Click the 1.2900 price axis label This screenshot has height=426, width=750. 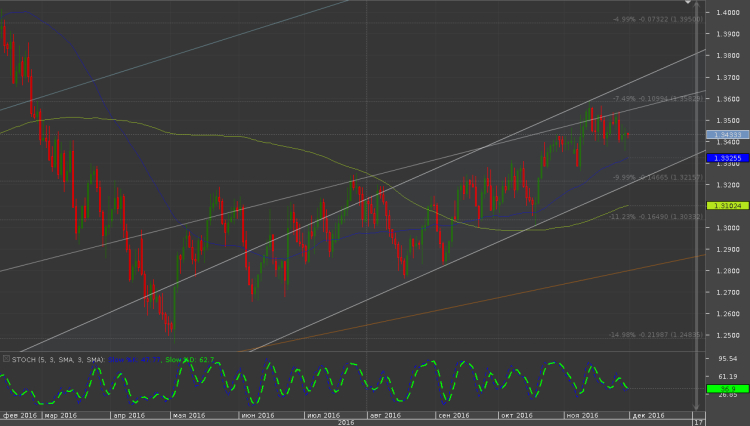point(728,250)
